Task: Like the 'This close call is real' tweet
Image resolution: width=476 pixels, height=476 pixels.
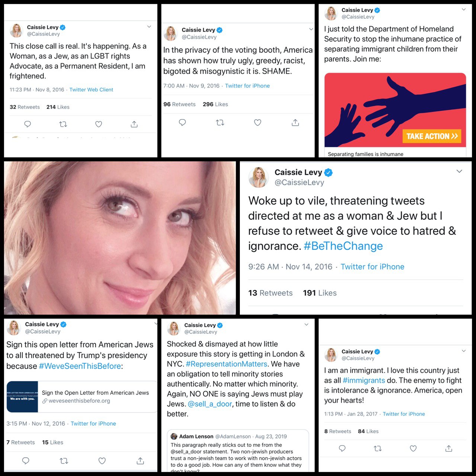Action: (99, 124)
